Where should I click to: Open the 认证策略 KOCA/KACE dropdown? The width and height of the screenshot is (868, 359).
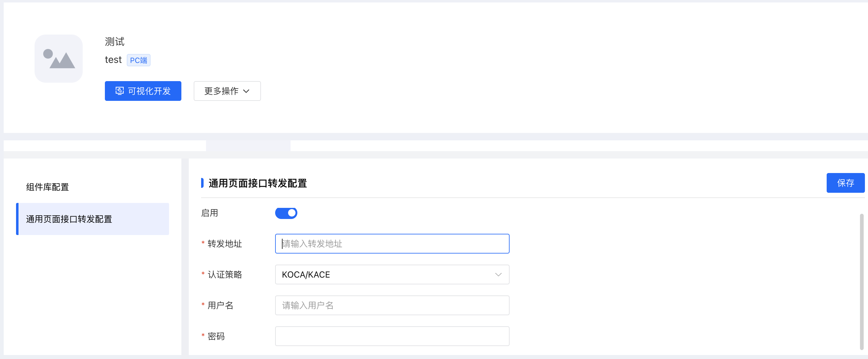392,274
